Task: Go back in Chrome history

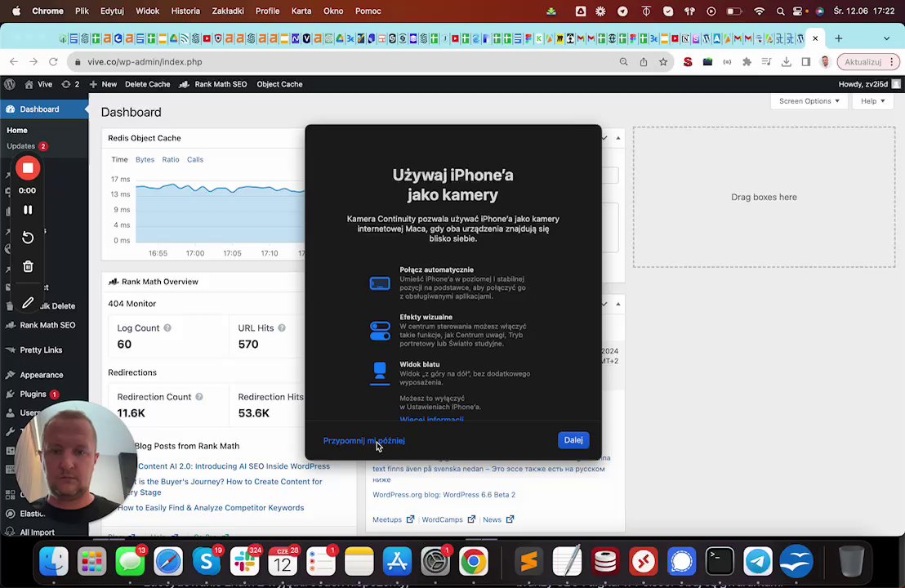Action: point(14,62)
